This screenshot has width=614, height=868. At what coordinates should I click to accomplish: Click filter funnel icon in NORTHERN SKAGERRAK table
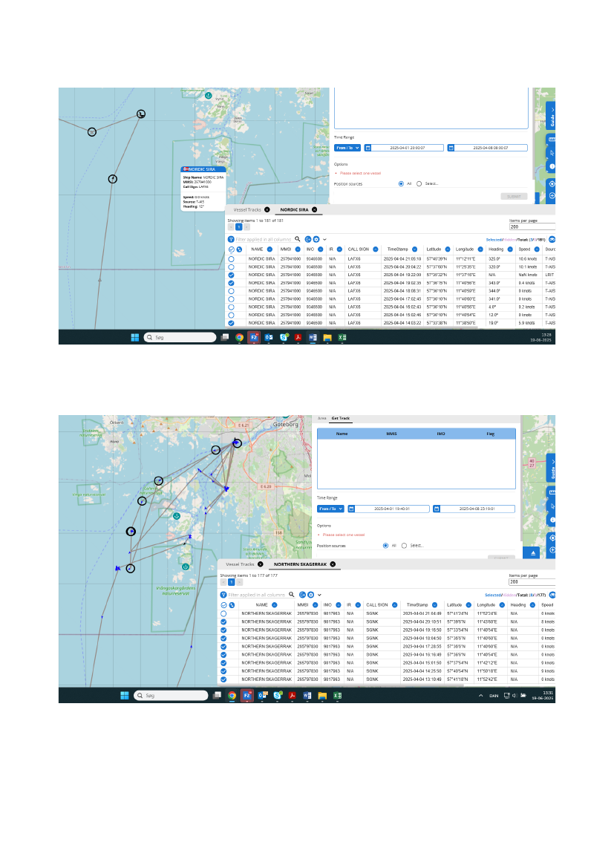point(223,595)
